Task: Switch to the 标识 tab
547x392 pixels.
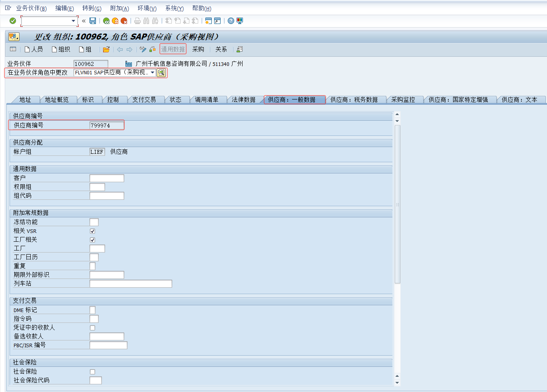Action: pyautogui.click(x=88, y=99)
